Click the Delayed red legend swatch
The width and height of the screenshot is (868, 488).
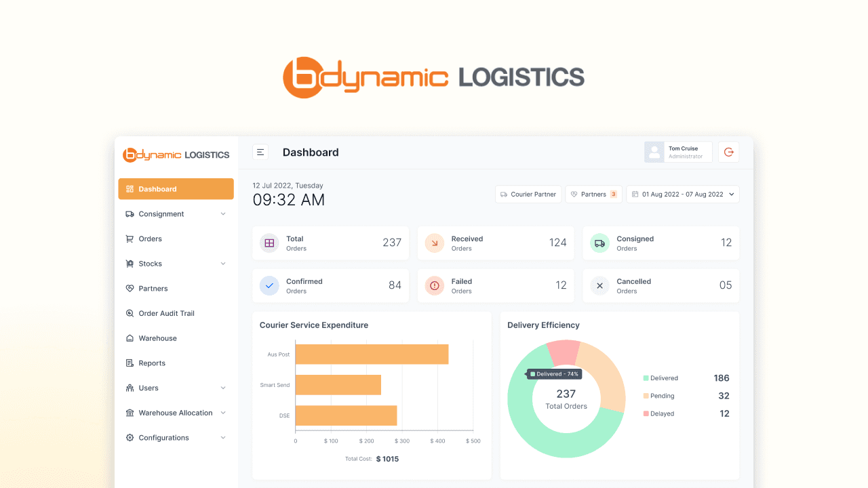[646, 413]
